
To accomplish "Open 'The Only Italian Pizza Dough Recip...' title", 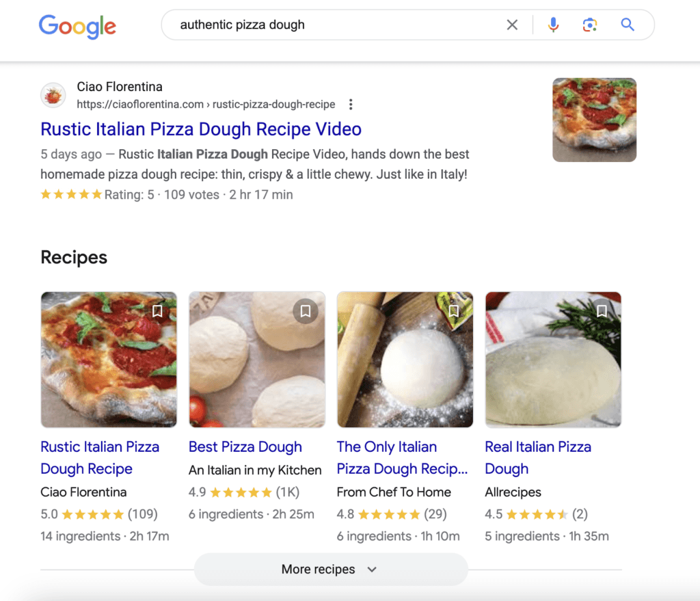I will [x=402, y=457].
